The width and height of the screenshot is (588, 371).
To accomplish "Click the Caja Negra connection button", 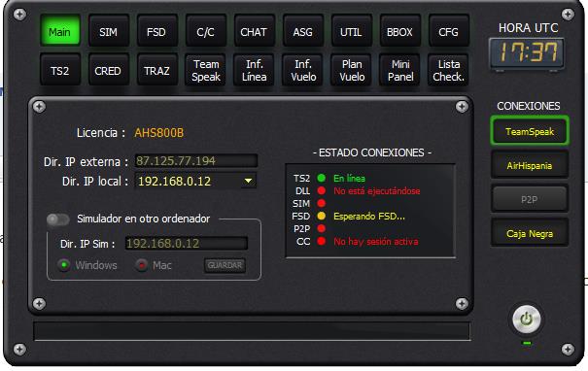I will (x=530, y=233).
